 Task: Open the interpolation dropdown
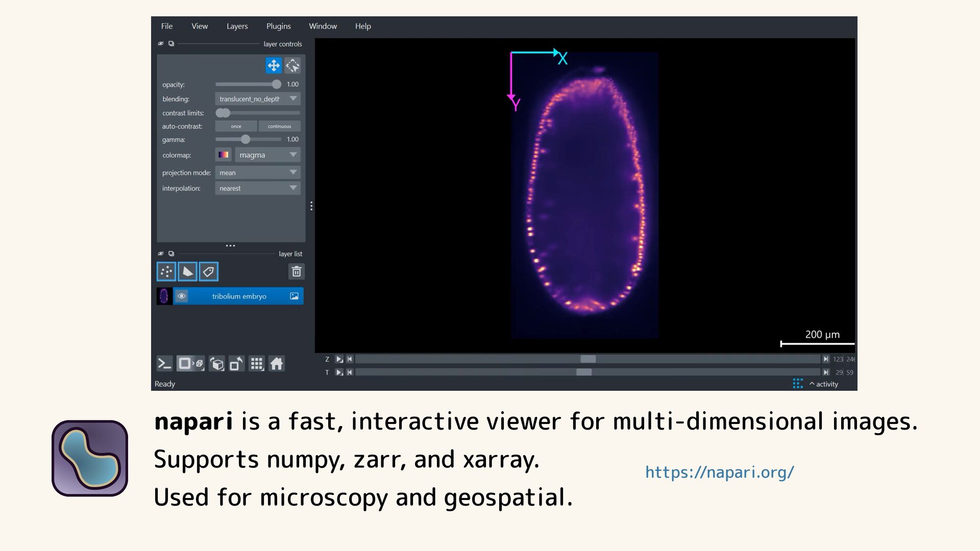point(258,188)
